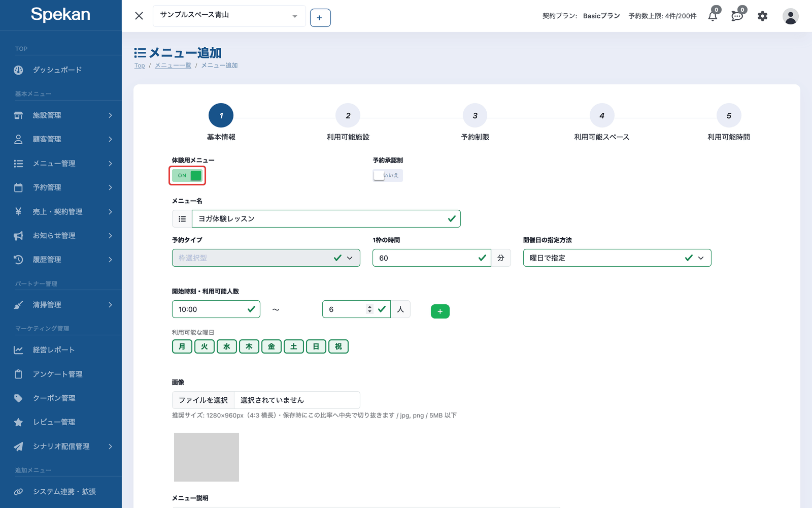Screen dimensions: 812x508
Task: Click the ファイルを選択 button
Action: point(203,400)
